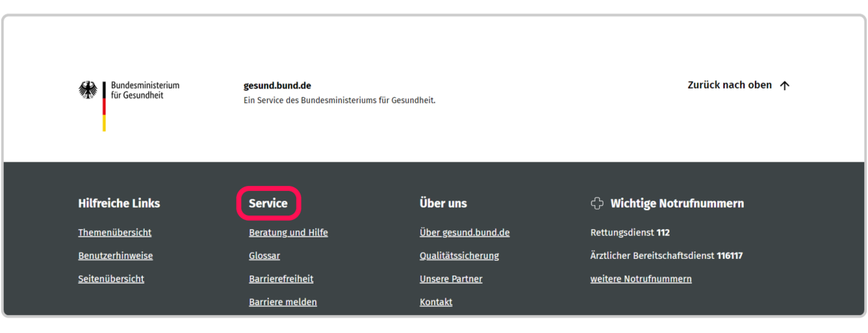Click the Hilfreiche Links heading
868x333 pixels.
tap(119, 204)
